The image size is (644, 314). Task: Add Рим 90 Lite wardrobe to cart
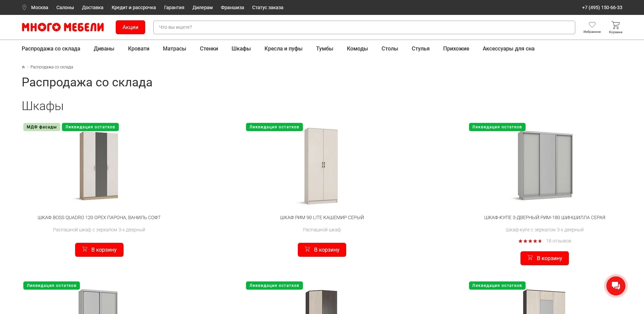tap(322, 250)
